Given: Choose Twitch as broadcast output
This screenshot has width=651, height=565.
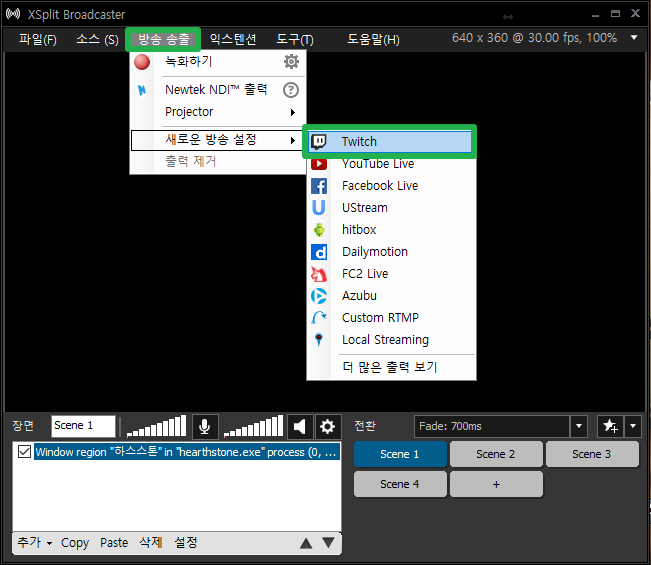Looking at the screenshot, I should pyautogui.click(x=391, y=142).
